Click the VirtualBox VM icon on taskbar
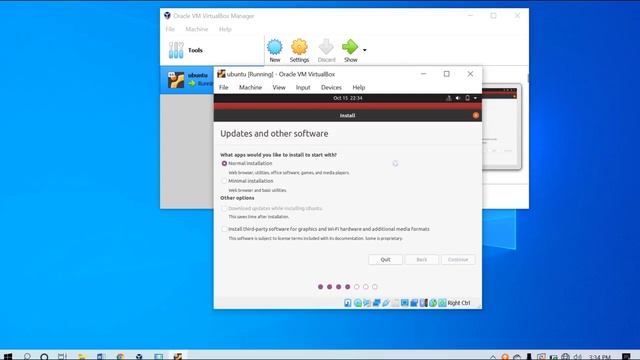This screenshot has width=640, height=360. click(x=178, y=356)
